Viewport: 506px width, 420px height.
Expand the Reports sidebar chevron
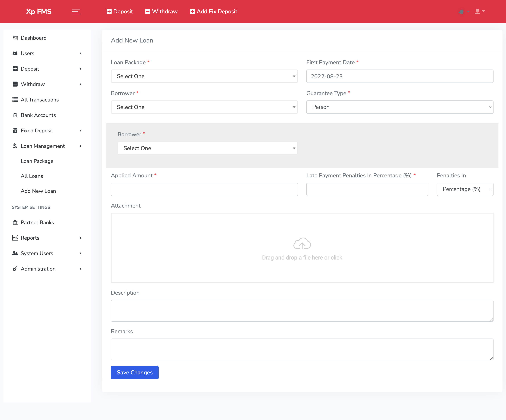80,238
